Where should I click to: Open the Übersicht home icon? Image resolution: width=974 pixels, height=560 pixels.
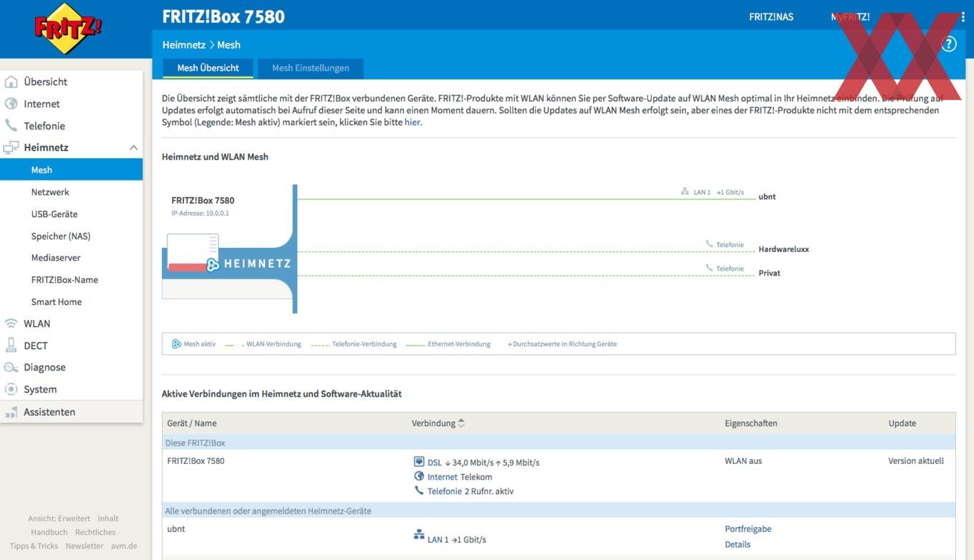coord(11,82)
